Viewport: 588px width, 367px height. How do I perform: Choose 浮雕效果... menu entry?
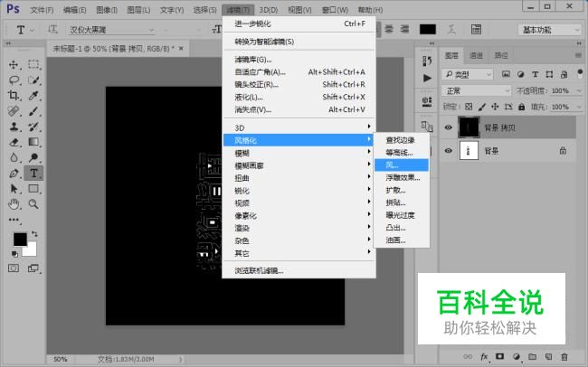[402, 177]
